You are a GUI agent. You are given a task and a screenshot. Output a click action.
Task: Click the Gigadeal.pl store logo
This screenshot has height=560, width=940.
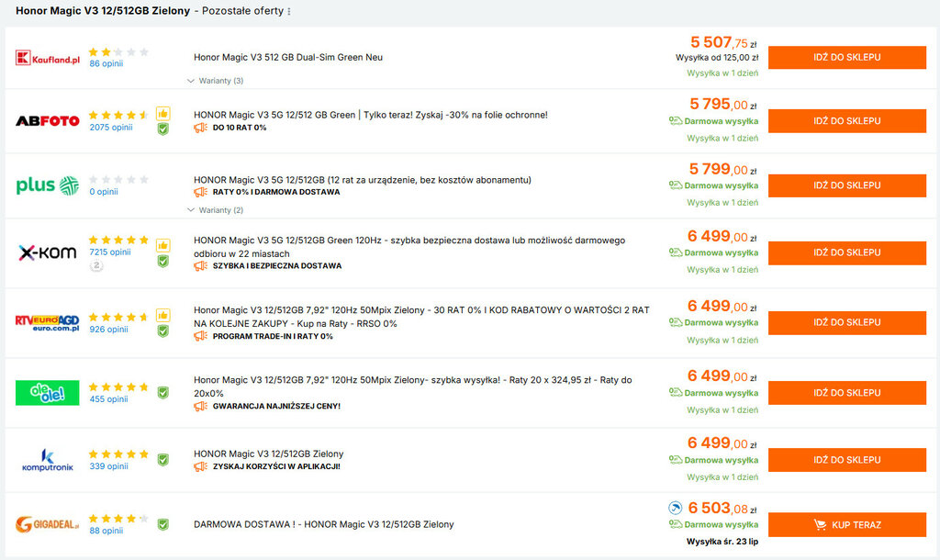coord(47,525)
